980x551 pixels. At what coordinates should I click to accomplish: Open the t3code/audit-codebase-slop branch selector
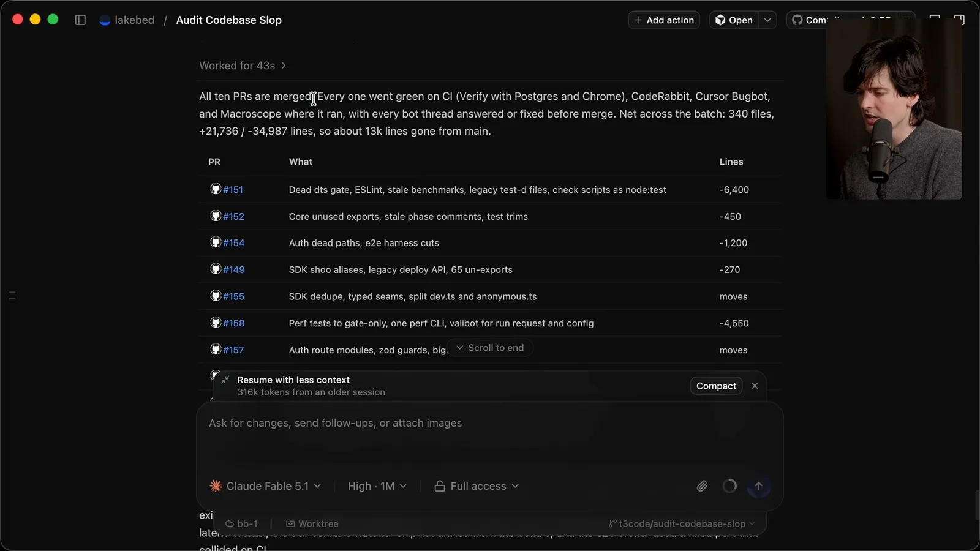click(x=682, y=524)
